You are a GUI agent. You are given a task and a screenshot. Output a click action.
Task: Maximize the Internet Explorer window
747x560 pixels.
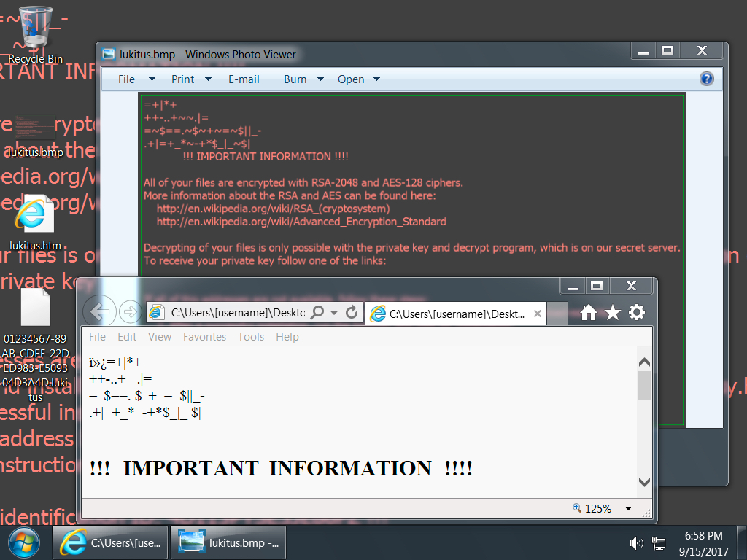click(597, 286)
